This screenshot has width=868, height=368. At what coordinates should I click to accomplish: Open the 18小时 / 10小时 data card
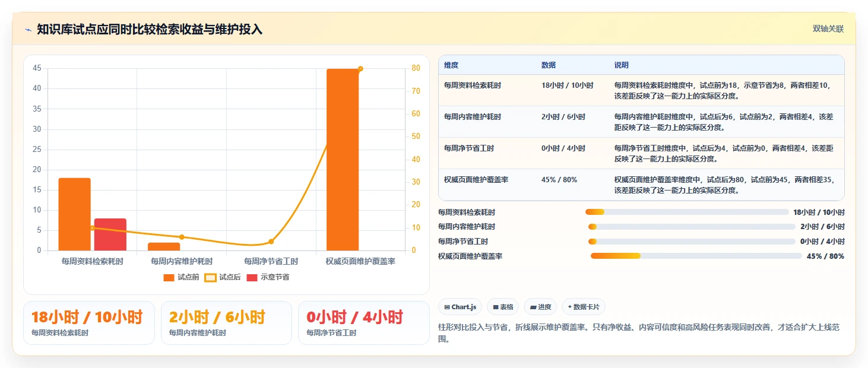click(x=89, y=323)
